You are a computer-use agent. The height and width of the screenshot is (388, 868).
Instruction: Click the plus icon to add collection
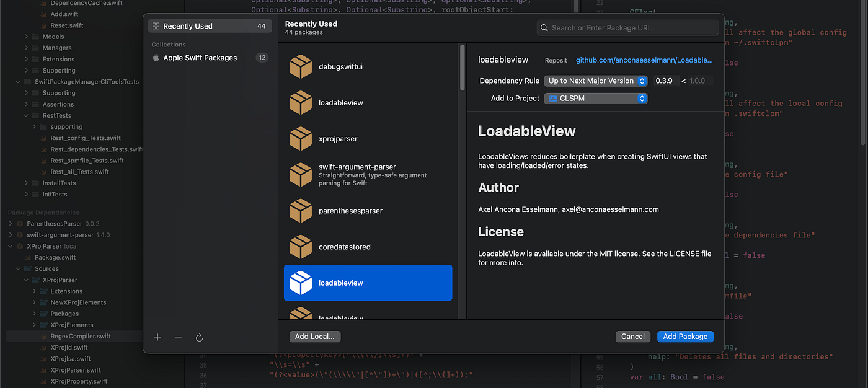(x=157, y=337)
